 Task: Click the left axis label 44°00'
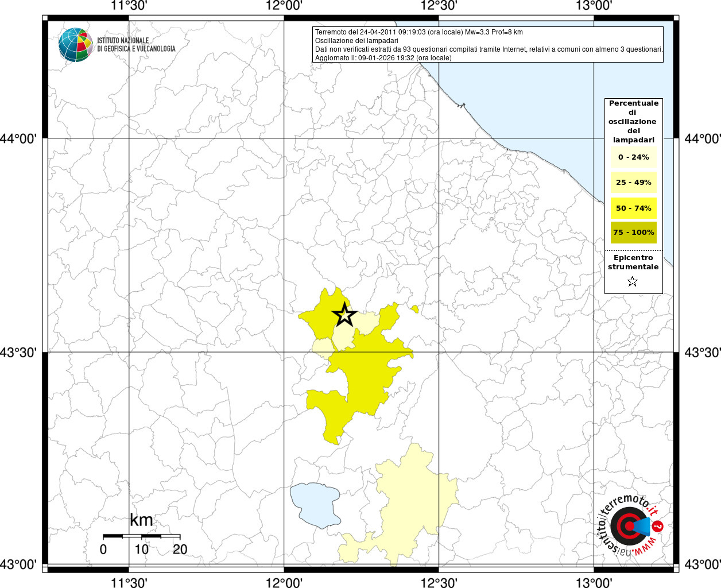[x=18, y=138]
